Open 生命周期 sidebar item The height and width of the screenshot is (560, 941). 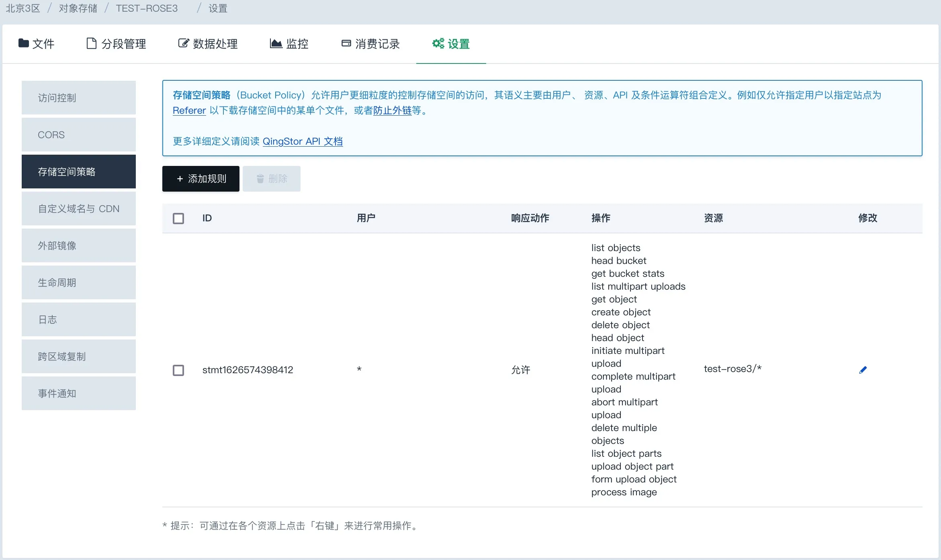point(79,282)
